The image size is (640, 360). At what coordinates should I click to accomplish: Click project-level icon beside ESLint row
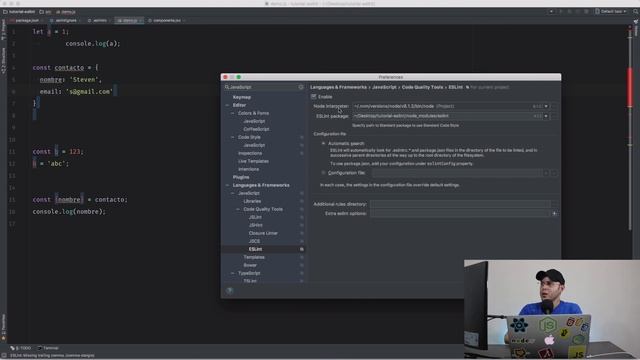[x=302, y=249]
